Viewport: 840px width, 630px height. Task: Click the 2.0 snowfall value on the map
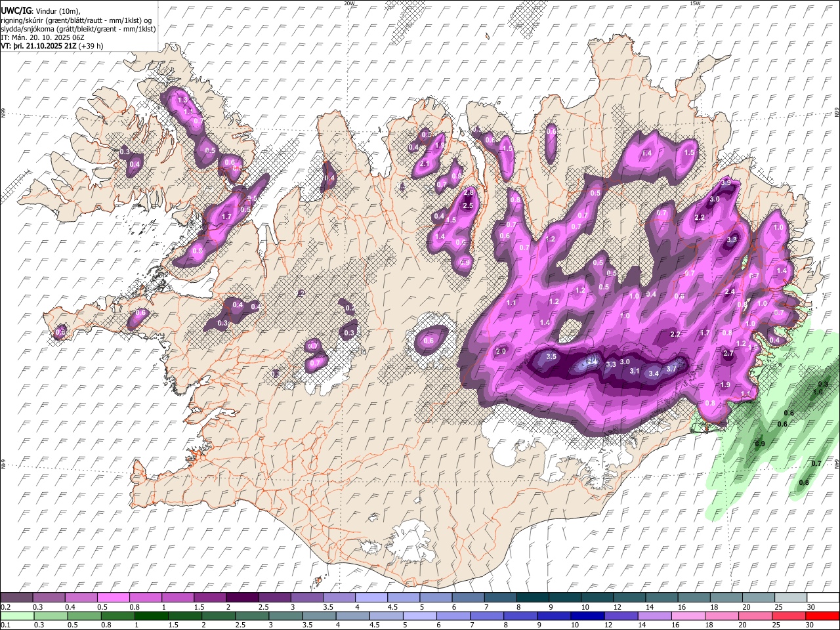click(x=501, y=352)
